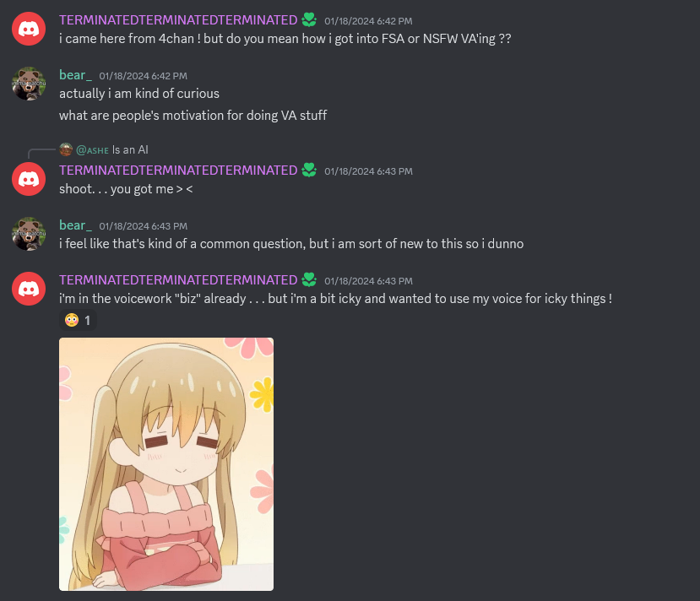This screenshot has height=601, width=700.
Task: Click the red Discord avatar beside 'shoot... you got me'
Action: (29, 179)
